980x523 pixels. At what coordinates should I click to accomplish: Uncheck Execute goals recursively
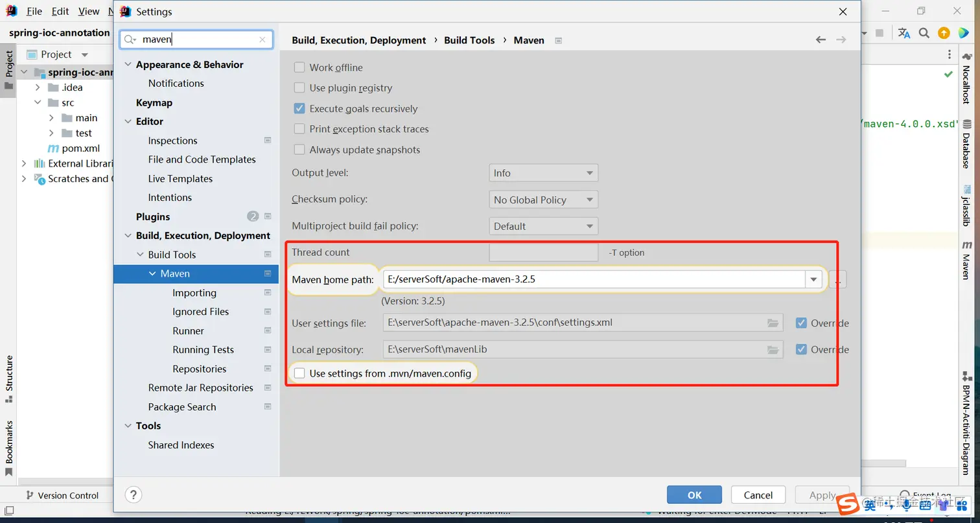coord(299,108)
